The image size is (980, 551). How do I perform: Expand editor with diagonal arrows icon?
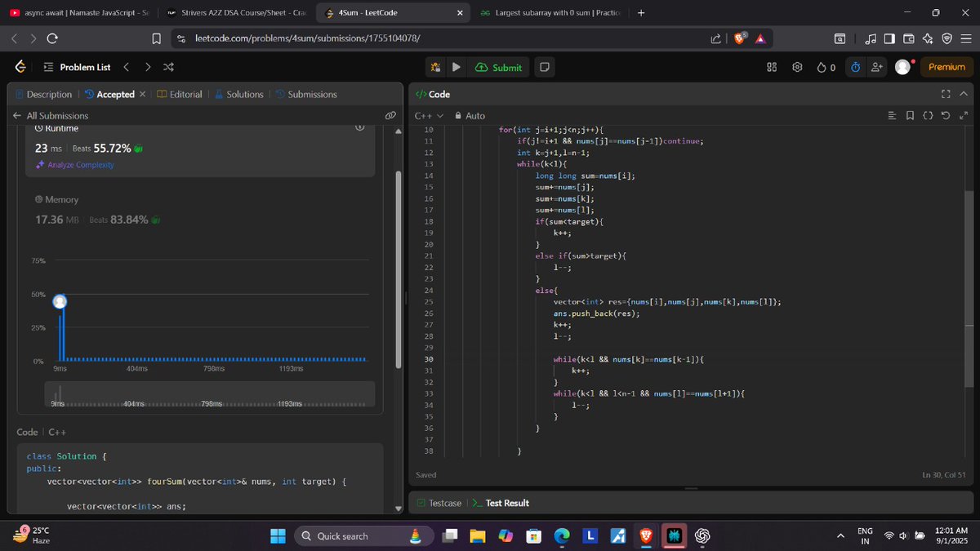tap(964, 116)
